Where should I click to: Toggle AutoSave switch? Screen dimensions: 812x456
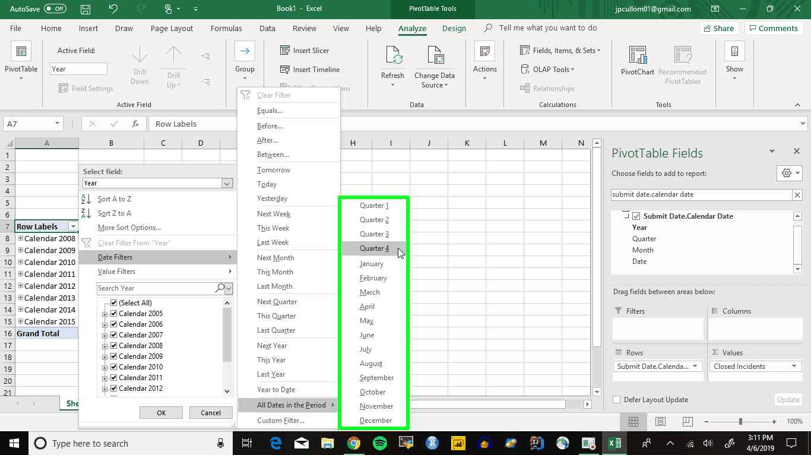point(55,9)
